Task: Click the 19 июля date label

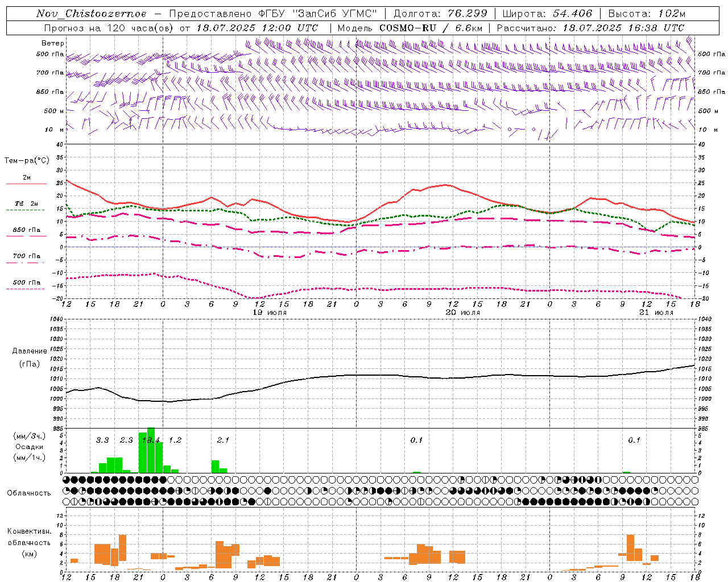Action: pos(270,313)
